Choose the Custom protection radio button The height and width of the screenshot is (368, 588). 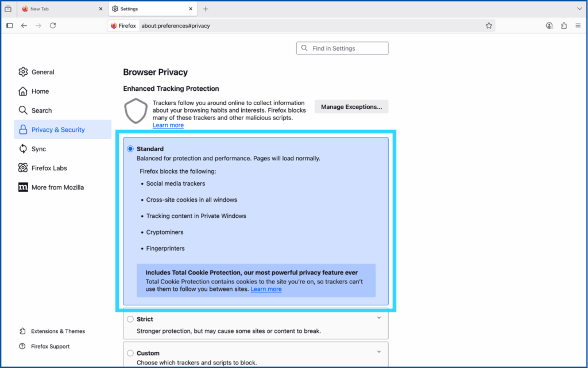(x=130, y=353)
